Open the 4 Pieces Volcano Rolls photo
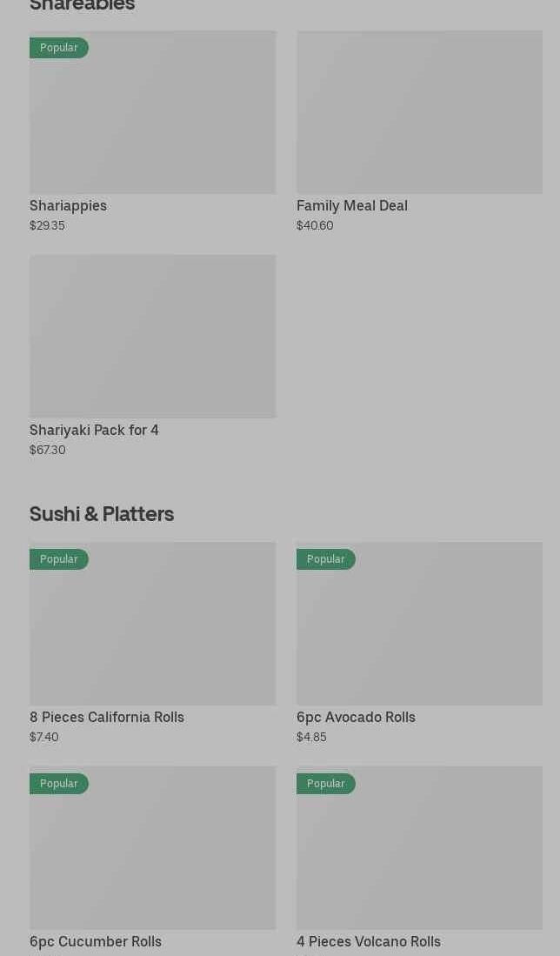 coord(419,857)
